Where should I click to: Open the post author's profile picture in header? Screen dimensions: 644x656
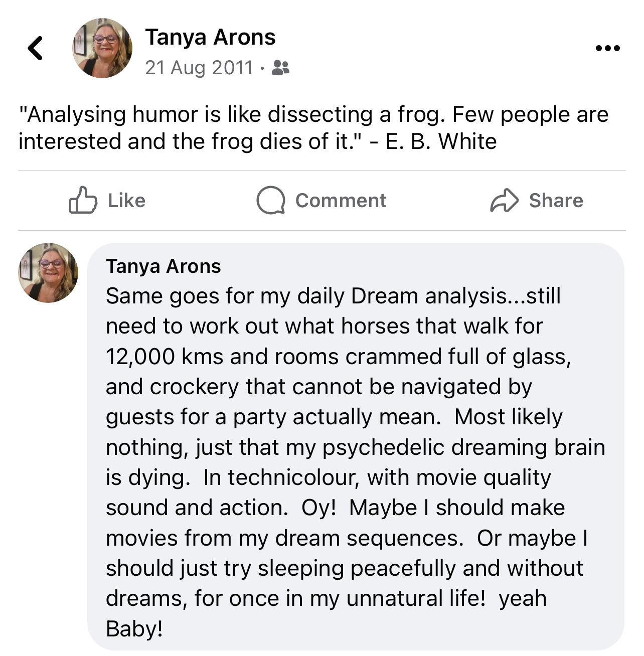[102, 48]
